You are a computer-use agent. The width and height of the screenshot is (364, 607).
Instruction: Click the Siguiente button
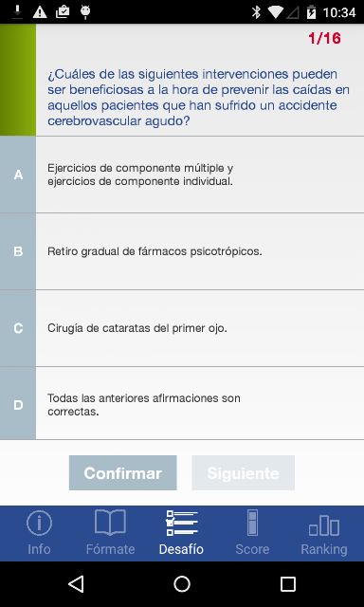tap(244, 472)
